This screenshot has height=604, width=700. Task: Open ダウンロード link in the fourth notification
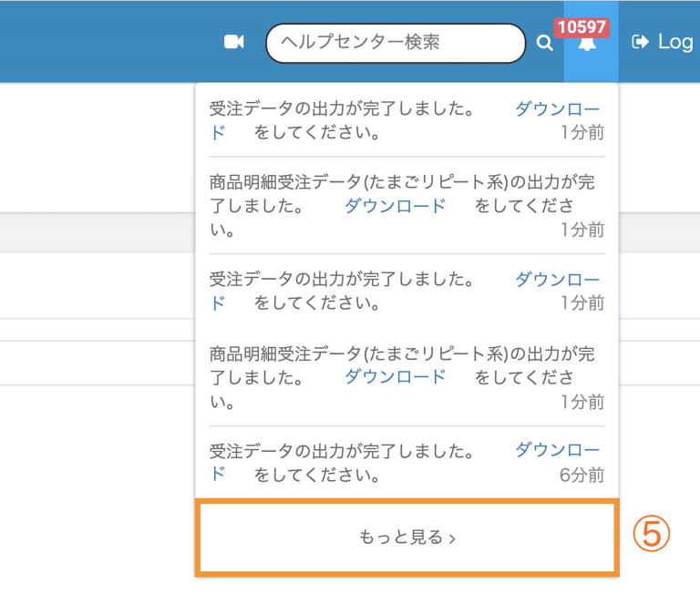pos(396,376)
